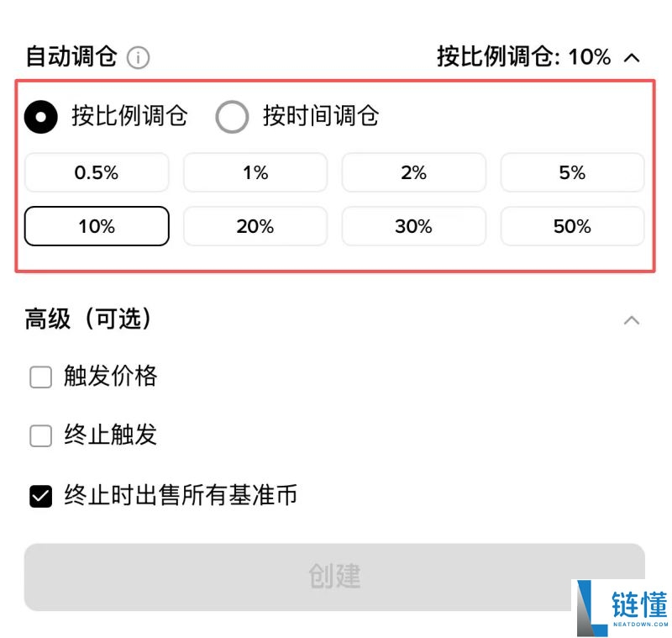Screen dimensions: 672x638
Task: Choose the 2% option
Action: pyautogui.click(x=414, y=172)
